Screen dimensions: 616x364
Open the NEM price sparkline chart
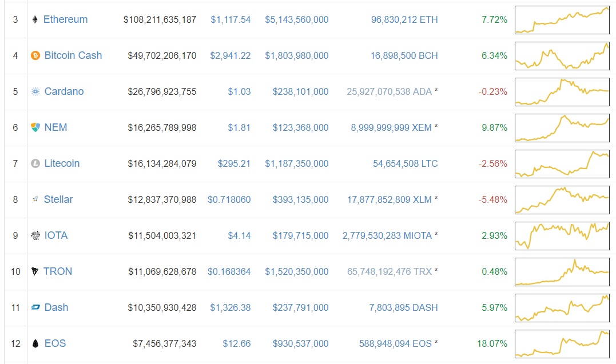562,127
